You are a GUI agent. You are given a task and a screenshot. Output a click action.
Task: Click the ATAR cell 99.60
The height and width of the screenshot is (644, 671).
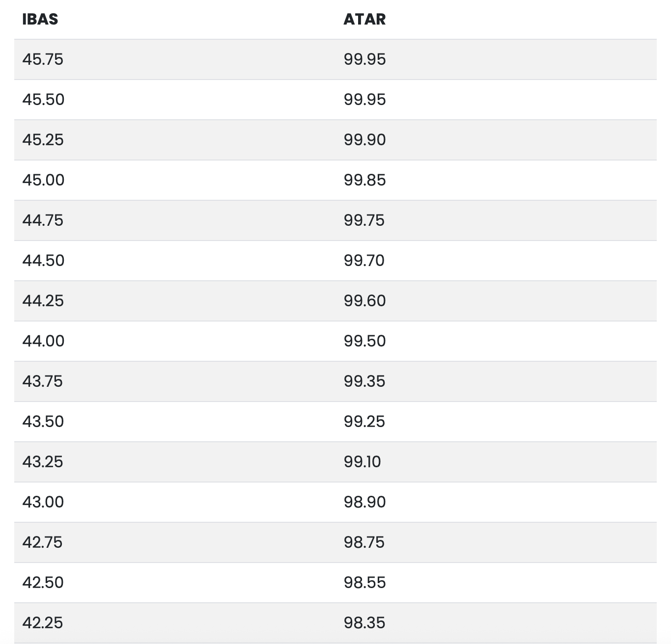[364, 301]
